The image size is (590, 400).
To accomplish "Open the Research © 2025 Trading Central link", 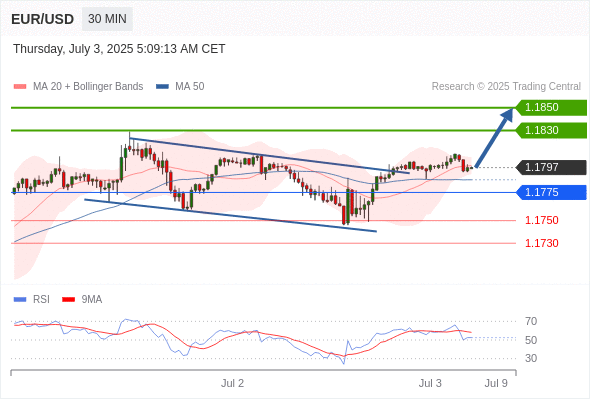I will pyautogui.click(x=506, y=87).
